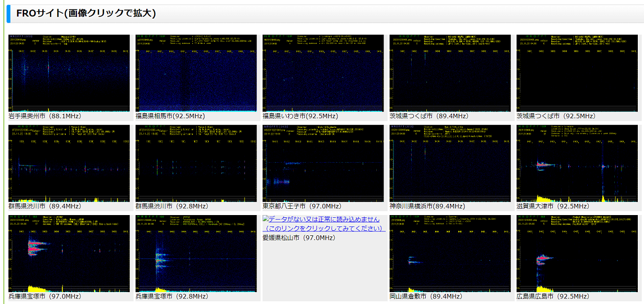Enlarge the 東京都八王子市 97.0MHz spectrogram image
The height and width of the screenshot is (304, 644).
(x=323, y=163)
